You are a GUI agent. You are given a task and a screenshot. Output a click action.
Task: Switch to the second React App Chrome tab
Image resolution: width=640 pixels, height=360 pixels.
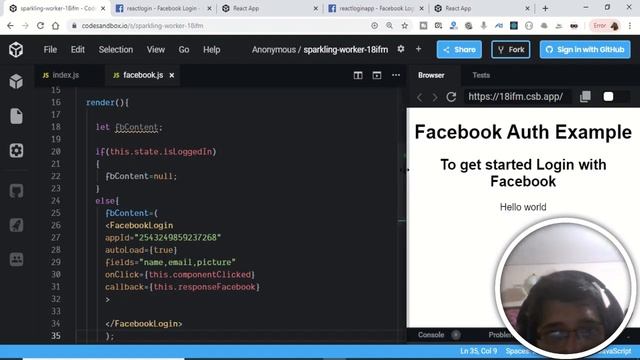481,8
